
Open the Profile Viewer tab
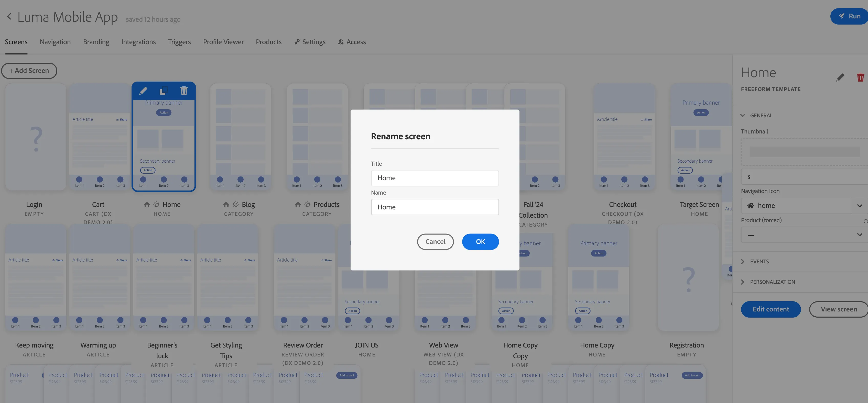[x=223, y=42]
